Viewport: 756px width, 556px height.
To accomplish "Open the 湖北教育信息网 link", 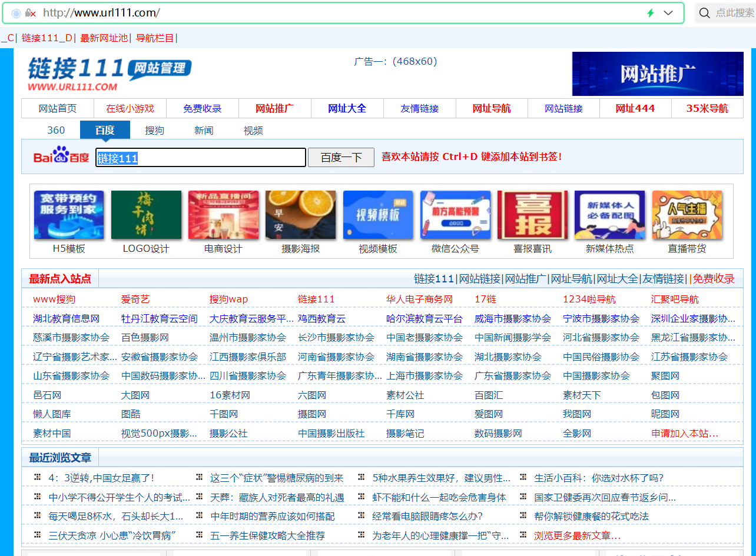I will (x=67, y=318).
